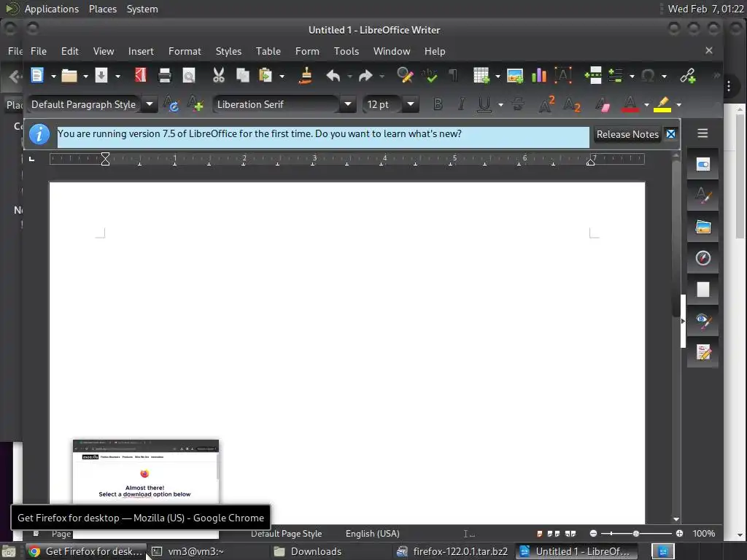
Task: Toggle Subscript formatting
Action: (x=571, y=104)
